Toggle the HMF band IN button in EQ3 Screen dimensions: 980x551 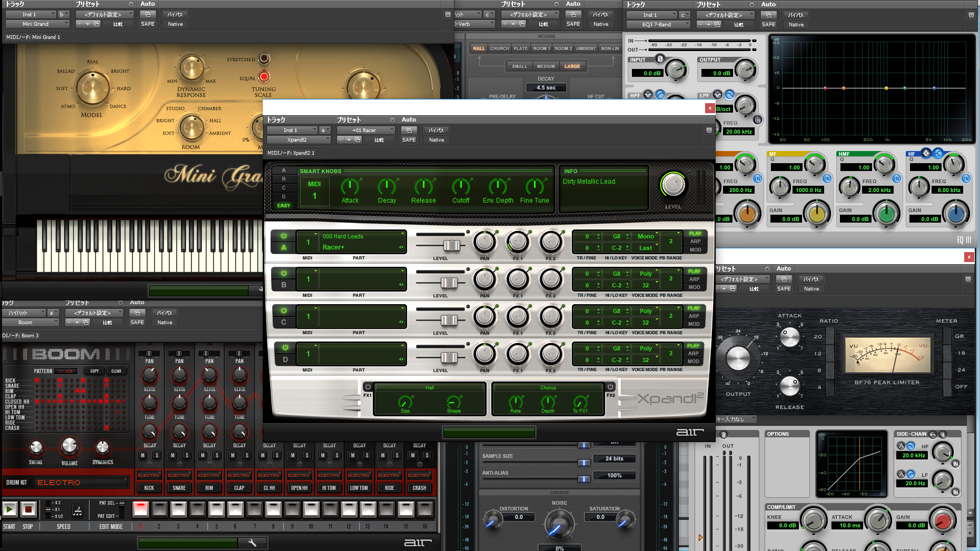pos(896,178)
